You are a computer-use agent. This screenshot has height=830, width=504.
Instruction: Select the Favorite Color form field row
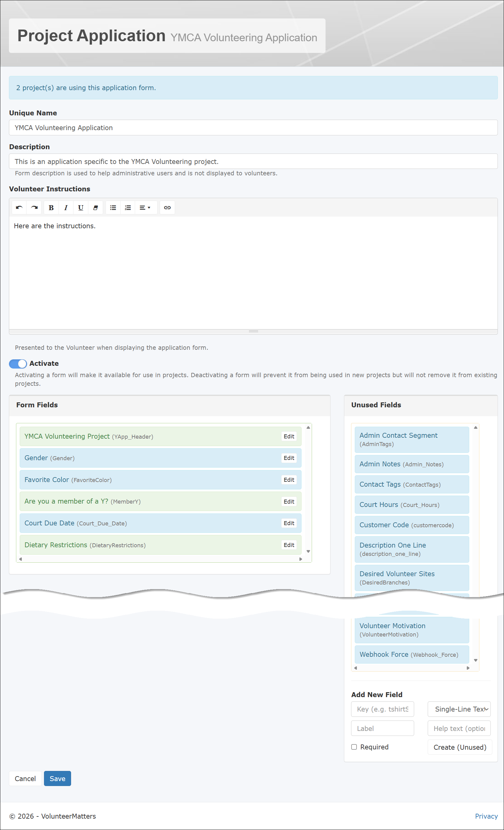point(160,480)
